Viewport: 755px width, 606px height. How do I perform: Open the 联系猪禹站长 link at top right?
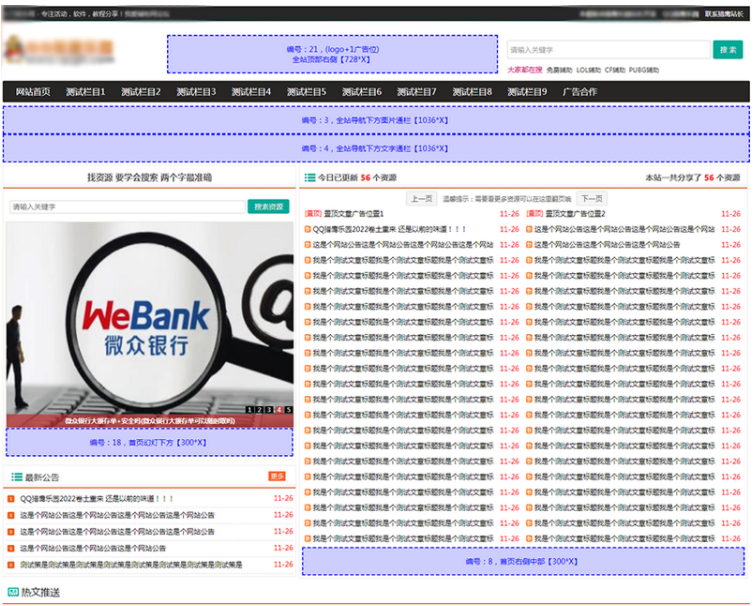click(723, 14)
